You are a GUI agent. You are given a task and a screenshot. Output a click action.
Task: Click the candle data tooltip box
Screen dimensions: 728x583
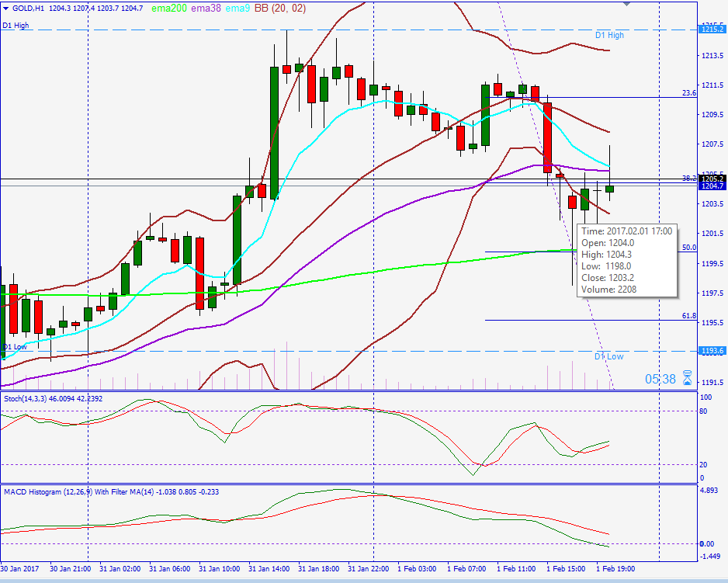tap(629, 259)
